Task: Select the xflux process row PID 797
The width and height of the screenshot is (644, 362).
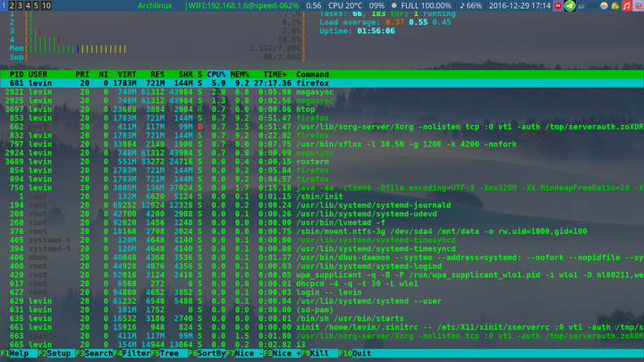Action: click(322, 144)
